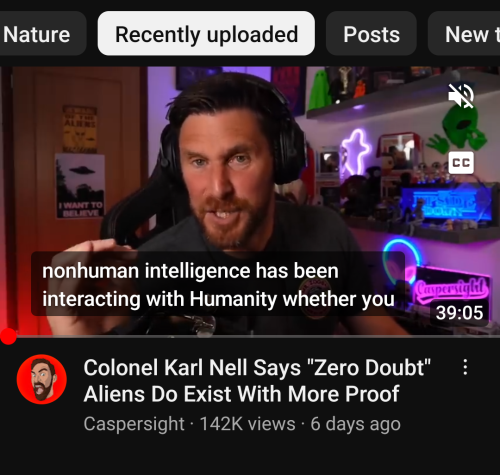The height and width of the screenshot is (475, 500).
Task: Click the 142K views metadata text
Action: [x=247, y=424]
